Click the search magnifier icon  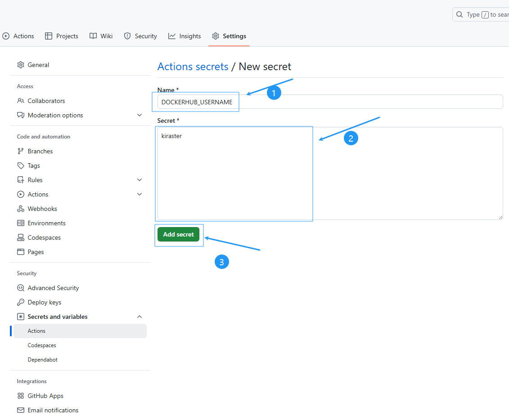459,14
